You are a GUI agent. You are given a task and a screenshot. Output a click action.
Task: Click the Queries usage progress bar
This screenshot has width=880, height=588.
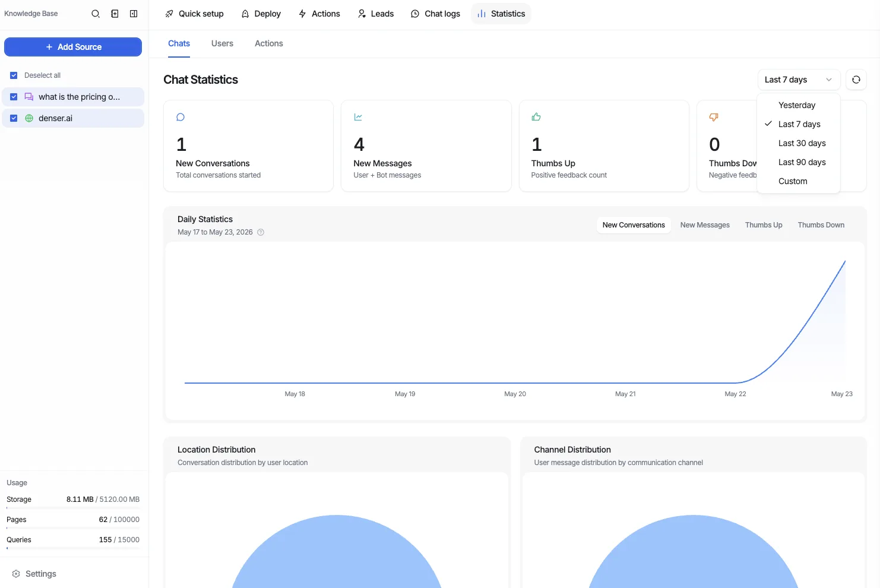click(x=73, y=548)
